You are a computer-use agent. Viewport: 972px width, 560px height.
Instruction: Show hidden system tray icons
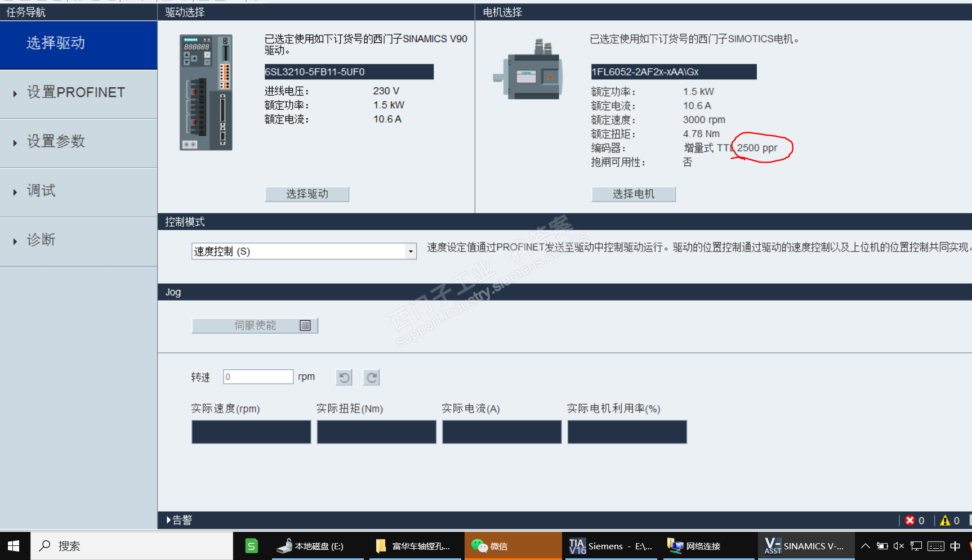point(866,546)
